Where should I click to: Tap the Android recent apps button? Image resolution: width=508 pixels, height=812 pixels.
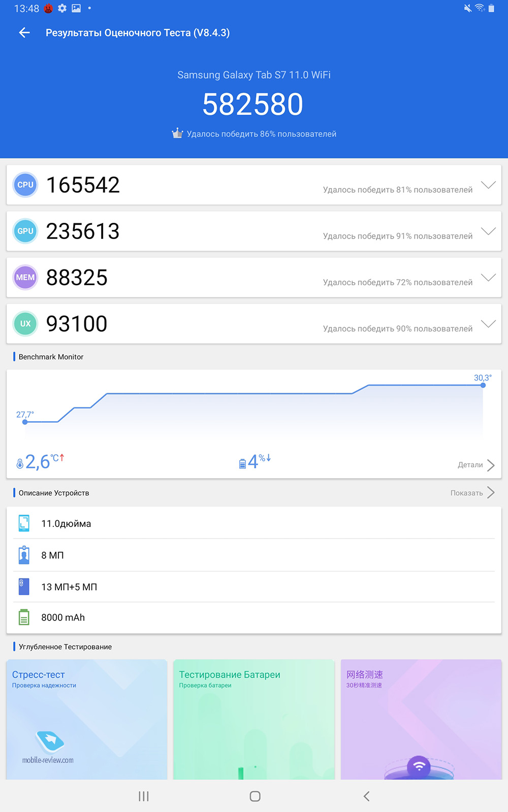144,796
